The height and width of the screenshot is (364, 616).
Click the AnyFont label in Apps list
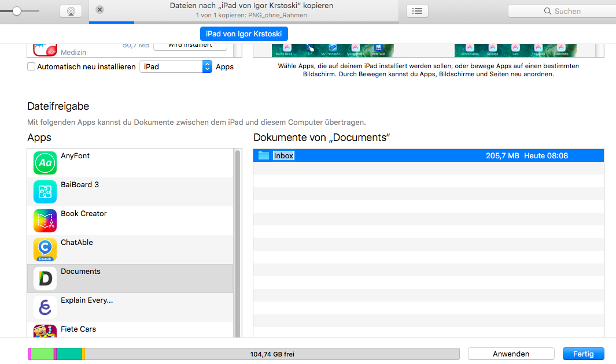point(75,156)
